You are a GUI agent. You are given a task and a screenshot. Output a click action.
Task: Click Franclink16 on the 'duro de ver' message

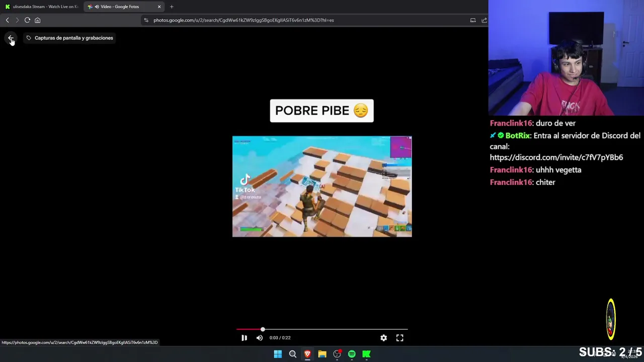[x=511, y=123]
